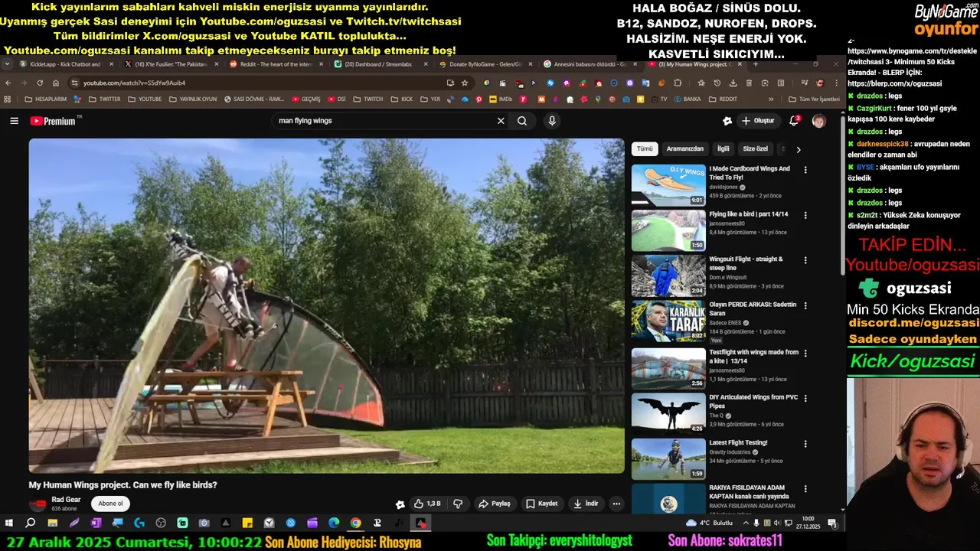980x551 pixels.
Task: Open options menu for I Made Cardboard Wings
Action: tap(805, 169)
